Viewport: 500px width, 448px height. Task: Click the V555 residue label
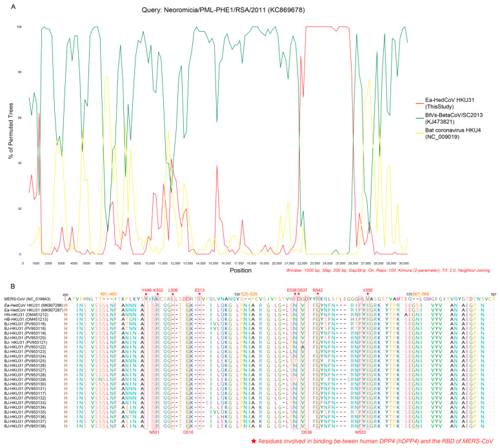pyautogui.click(x=368, y=290)
